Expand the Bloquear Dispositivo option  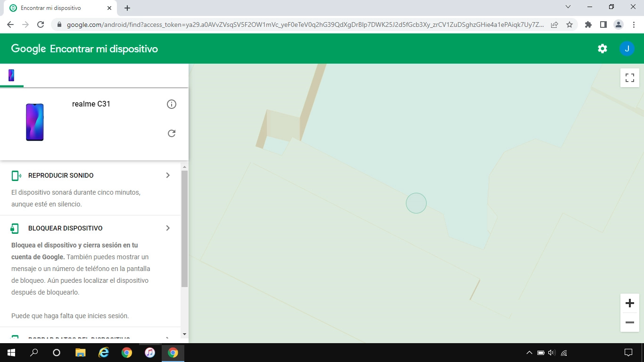(167, 228)
